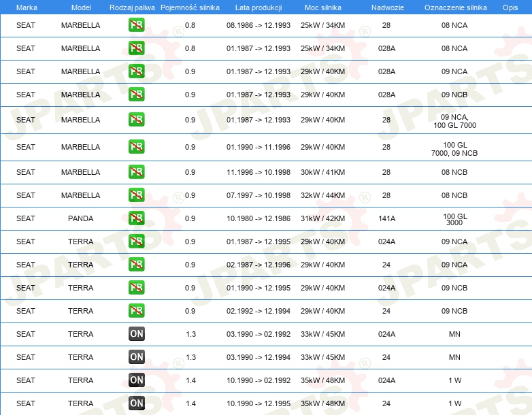Viewport: 532px width, 415px height.
Task: Click petrol icon for 32kW / 44KM Marbella
Action: tap(136, 195)
